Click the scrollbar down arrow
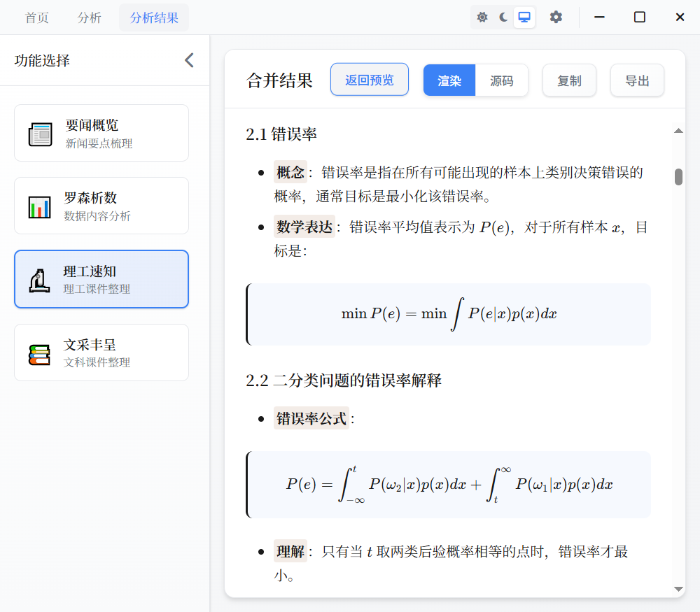 678,588
